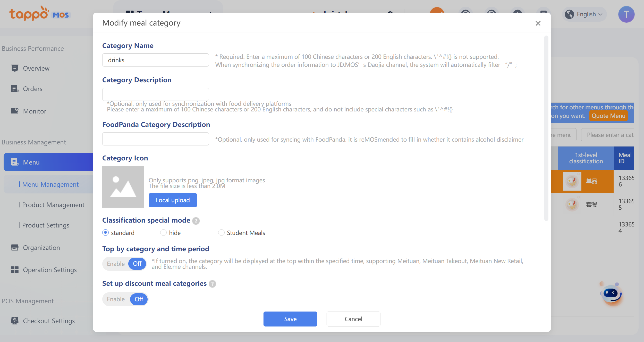Toggle Set up discount meal categories switch
This screenshot has width=644, height=342.
click(x=125, y=299)
